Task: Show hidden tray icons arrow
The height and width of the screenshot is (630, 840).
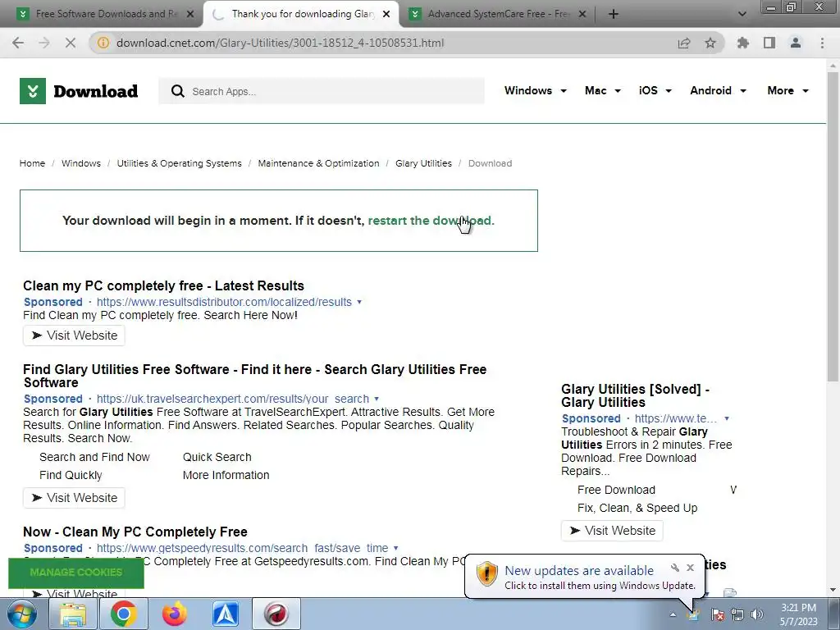Action: [673, 614]
